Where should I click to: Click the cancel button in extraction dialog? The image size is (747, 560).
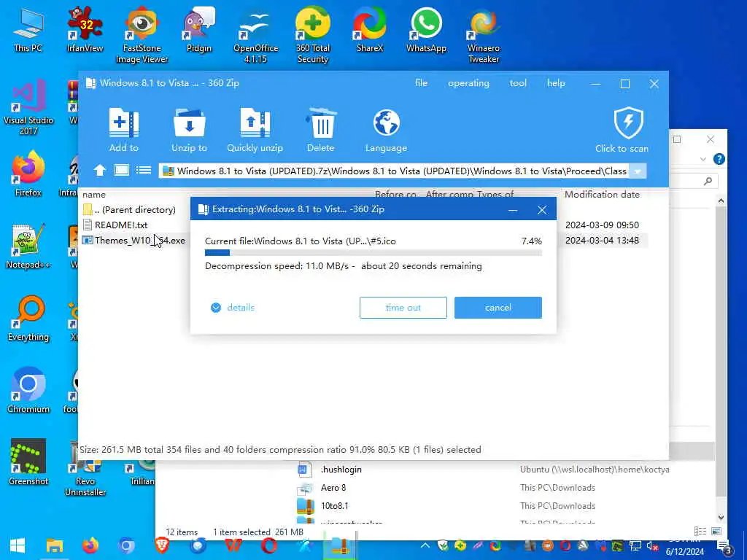(498, 308)
